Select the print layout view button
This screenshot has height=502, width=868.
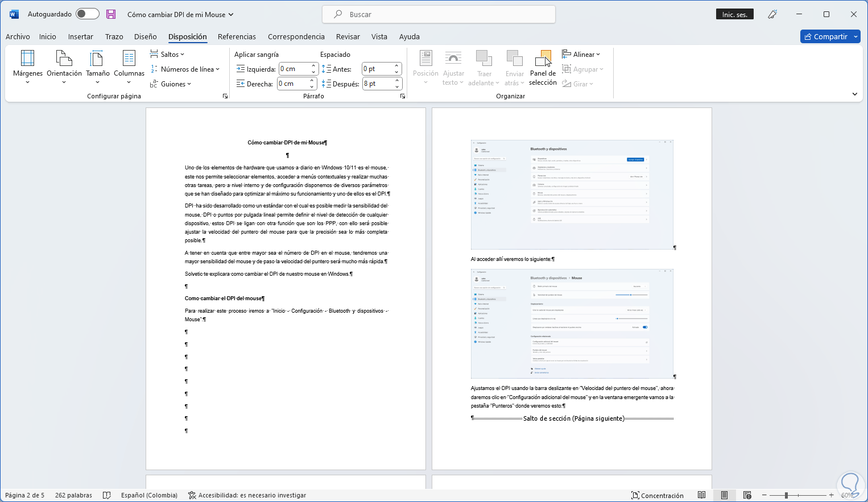pyautogui.click(x=724, y=495)
